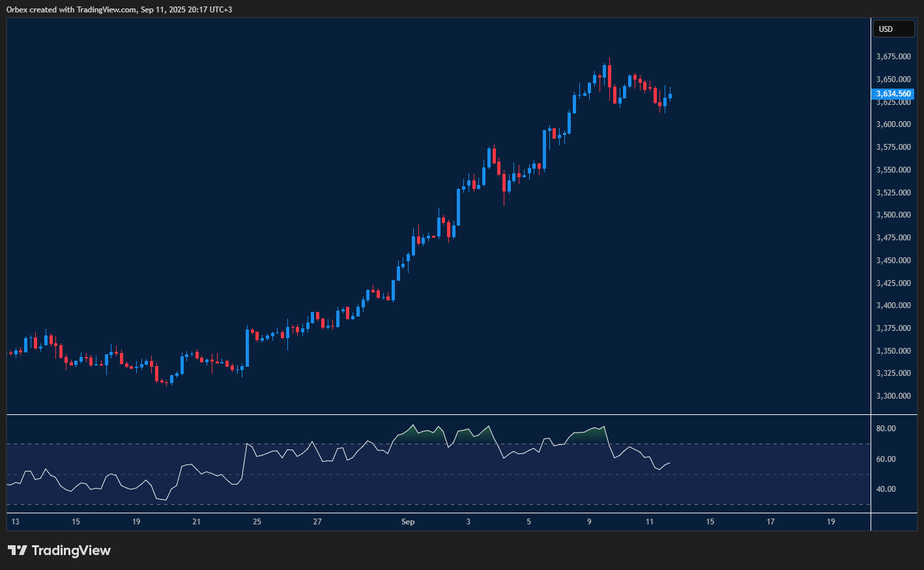
Task: Click the latest rightmost blue candle
Action: tap(670, 96)
